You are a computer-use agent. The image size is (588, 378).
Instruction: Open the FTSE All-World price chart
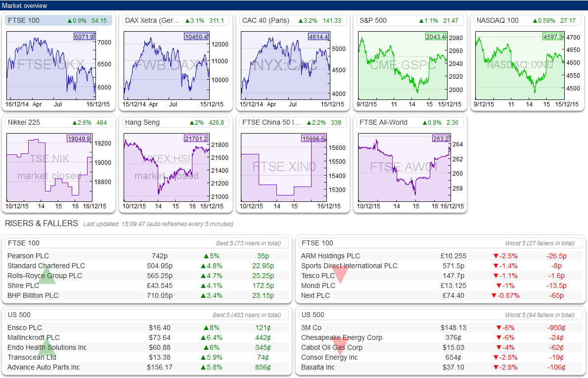pyautogui.click(x=404, y=167)
